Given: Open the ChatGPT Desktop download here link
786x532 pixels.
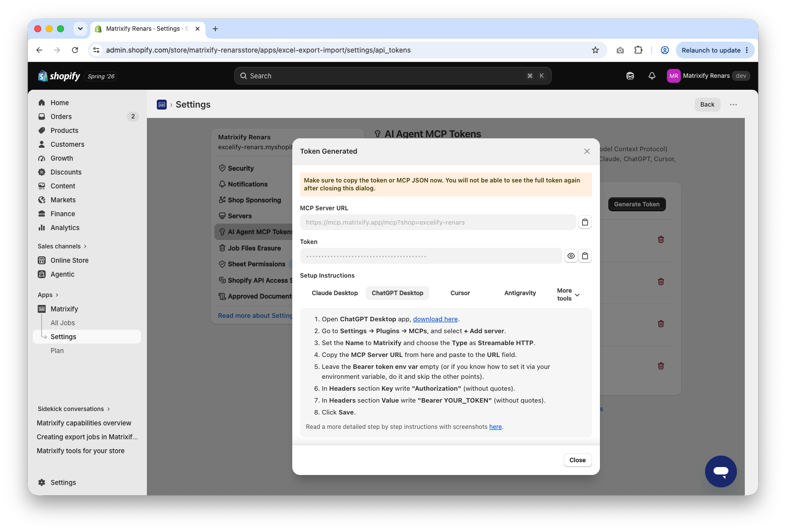Looking at the screenshot, I should (435, 319).
